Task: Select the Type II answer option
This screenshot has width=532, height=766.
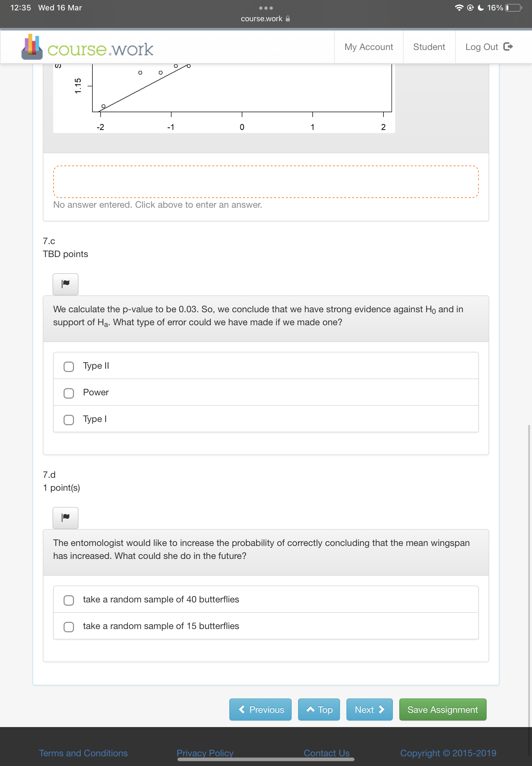Action: [x=68, y=366]
